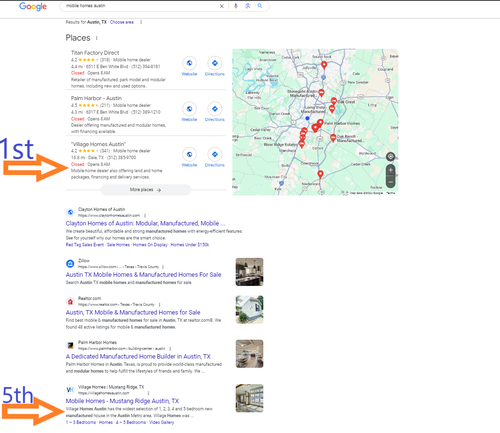Open the menu beside claytonhomesaustin.com URL

145,215
